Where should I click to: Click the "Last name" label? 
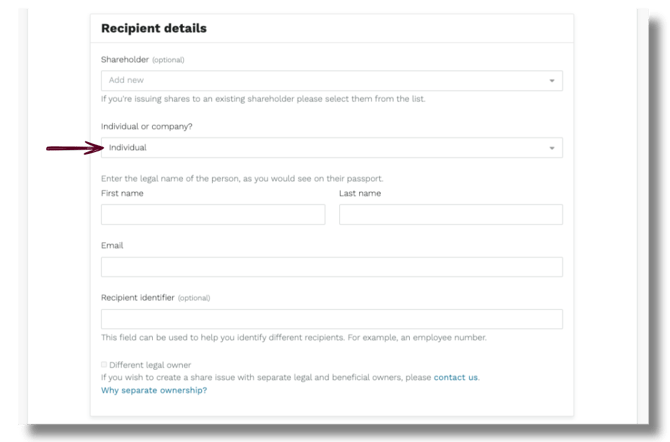pos(360,193)
